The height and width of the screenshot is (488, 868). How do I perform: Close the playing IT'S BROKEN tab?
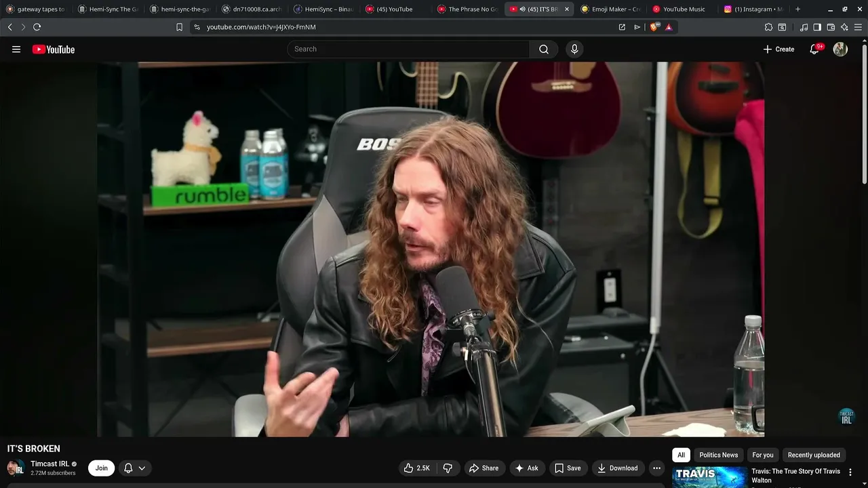567,9
